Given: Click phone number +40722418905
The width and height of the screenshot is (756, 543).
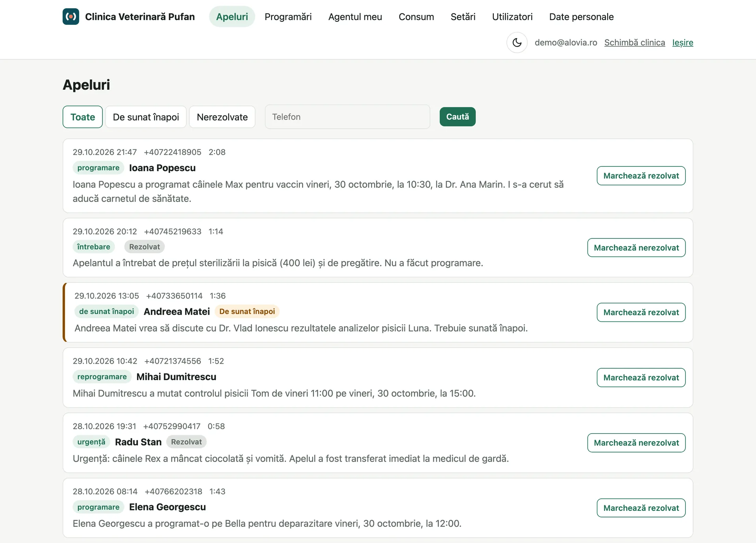Looking at the screenshot, I should pos(172,152).
